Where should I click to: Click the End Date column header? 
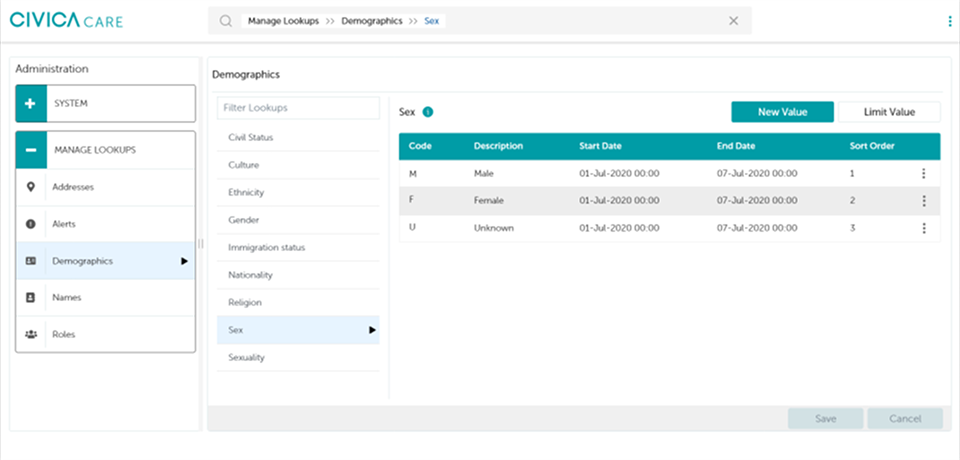(x=736, y=146)
